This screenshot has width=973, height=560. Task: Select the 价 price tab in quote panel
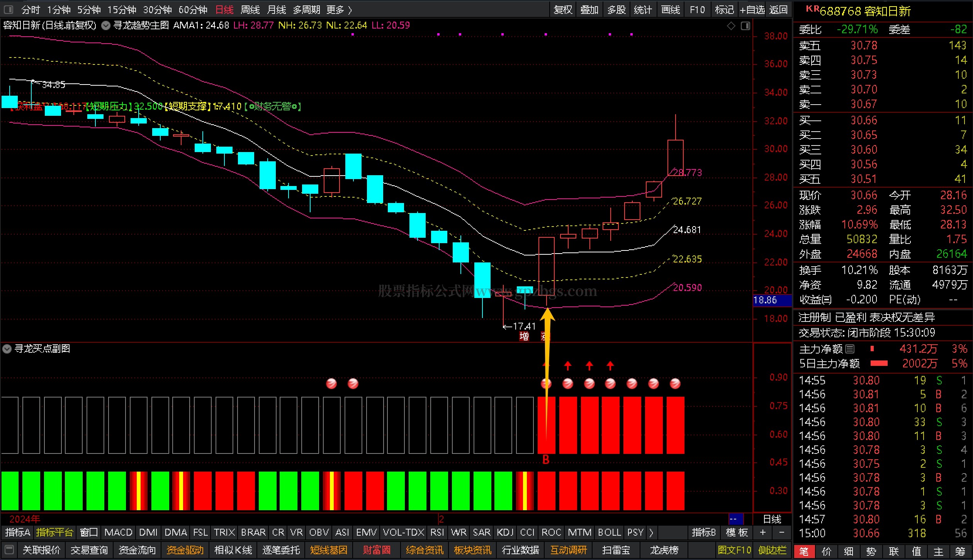(826, 552)
